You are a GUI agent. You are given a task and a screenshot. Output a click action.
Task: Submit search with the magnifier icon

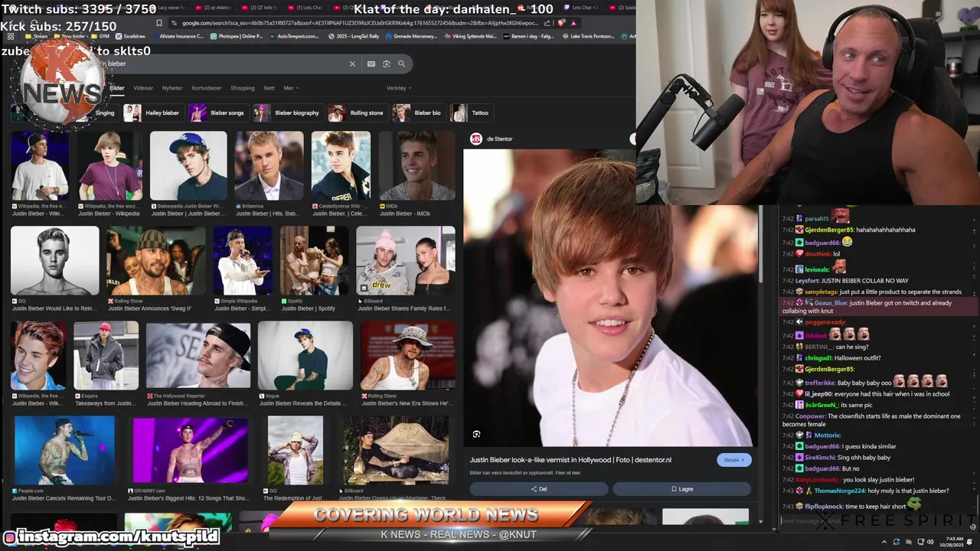pos(401,64)
